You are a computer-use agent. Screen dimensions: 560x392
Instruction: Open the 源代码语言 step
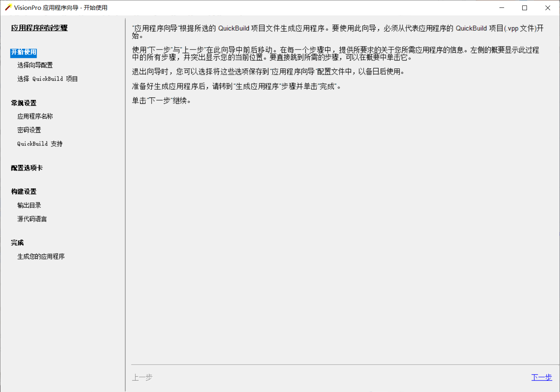click(x=31, y=219)
